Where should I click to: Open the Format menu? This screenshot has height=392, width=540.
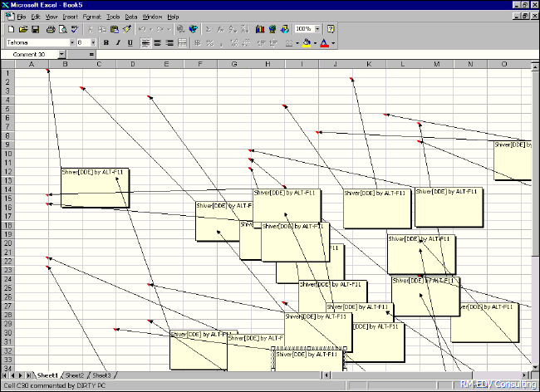pos(90,17)
